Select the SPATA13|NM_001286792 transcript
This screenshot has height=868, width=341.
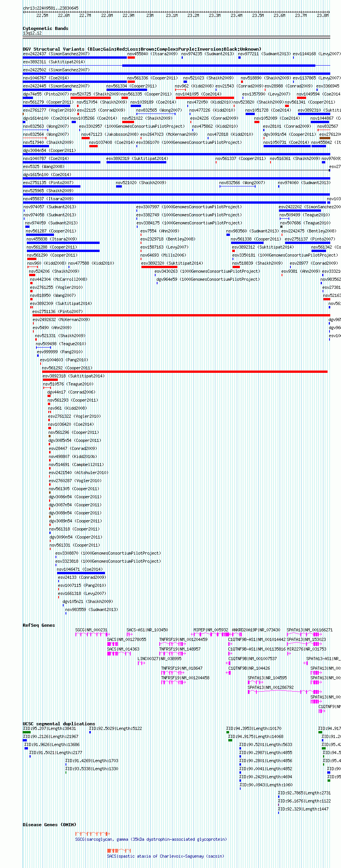tap(271, 687)
